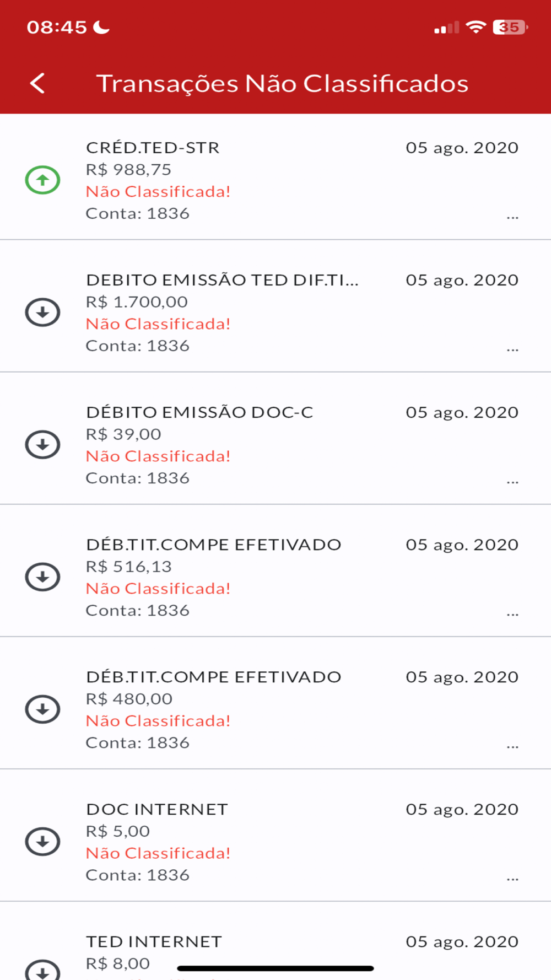Tap Não Classificada! label under R$ 39,00

tap(158, 456)
